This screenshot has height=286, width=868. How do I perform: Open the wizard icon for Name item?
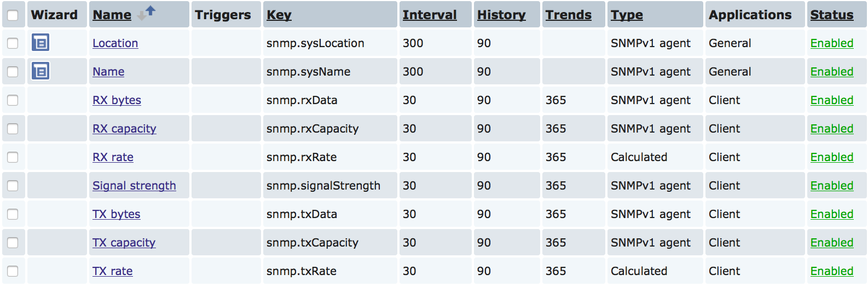click(x=40, y=71)
